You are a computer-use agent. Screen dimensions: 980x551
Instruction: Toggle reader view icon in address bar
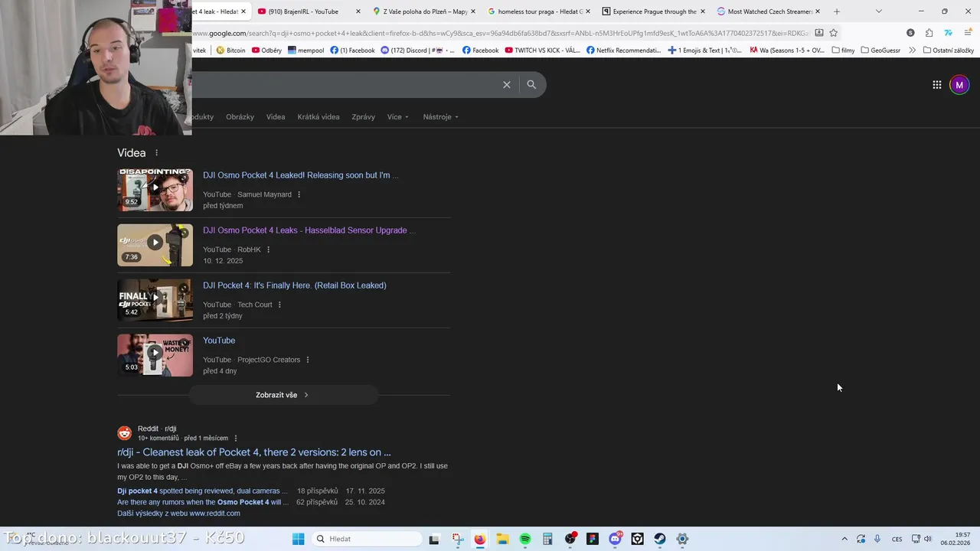pyautogui.click(x=819, y=33)
